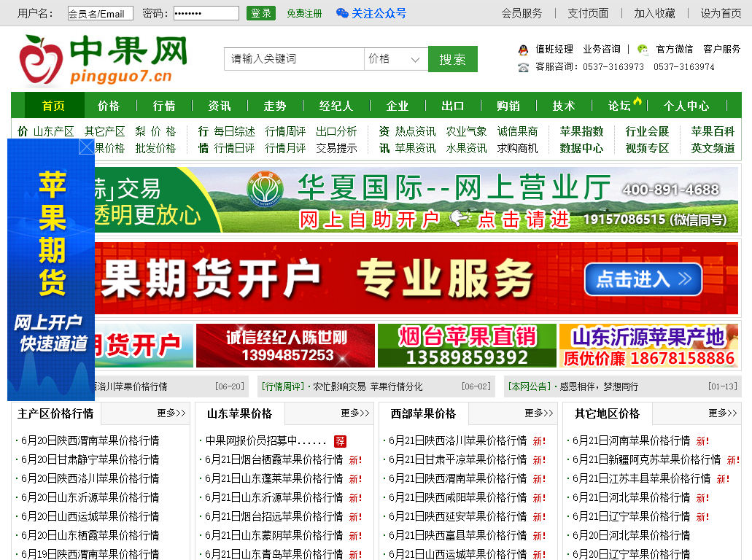Viewport: 752px width, 560px height.
Task: Open the 数据中心 link
Action: point(581,148)
